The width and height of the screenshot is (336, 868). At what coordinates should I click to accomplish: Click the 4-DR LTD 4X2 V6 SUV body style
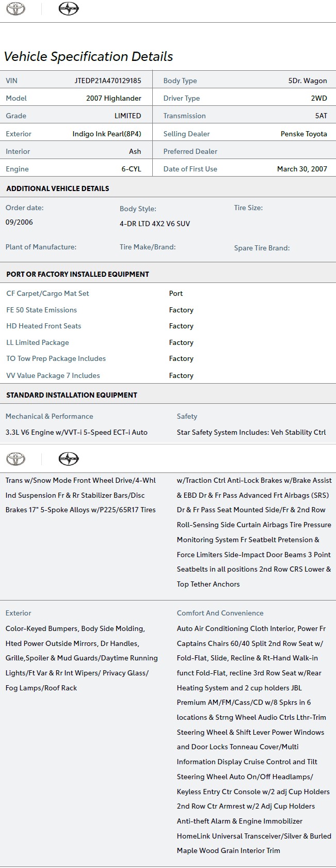point(155,224)
